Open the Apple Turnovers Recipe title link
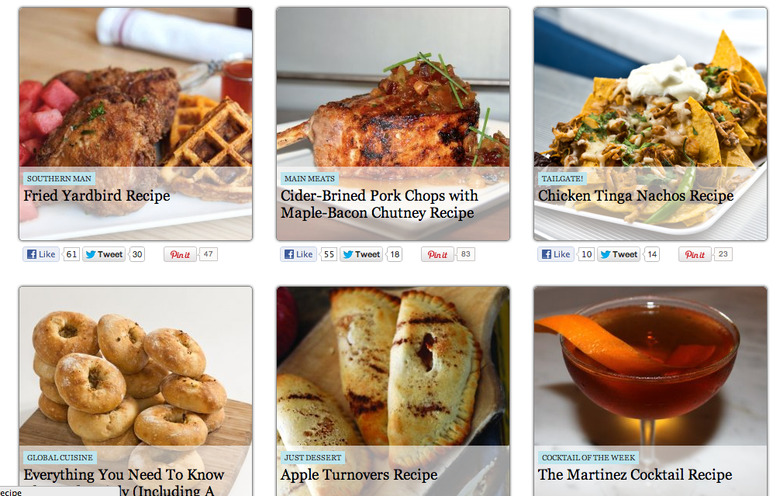Image resolution: width=780 pixels, height=496 pixels. click(359, 475)
